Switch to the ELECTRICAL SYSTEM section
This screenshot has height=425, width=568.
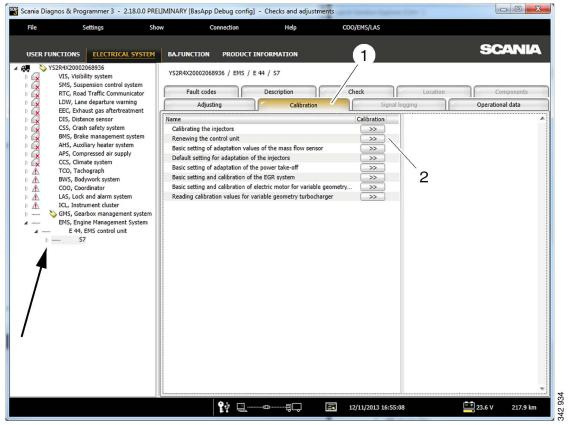click(x=124, y=54)
